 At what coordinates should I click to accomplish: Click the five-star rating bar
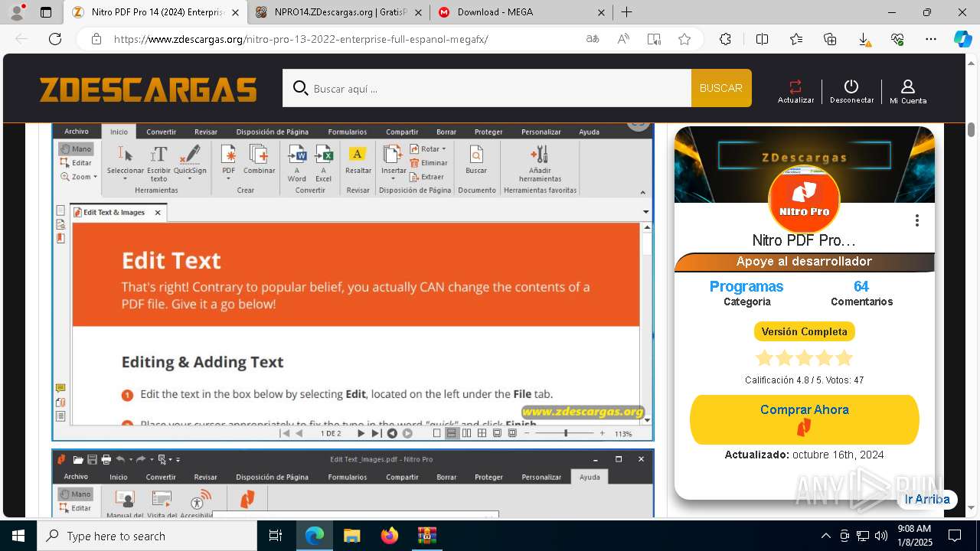pyautogui.click(x=804, y=357)
